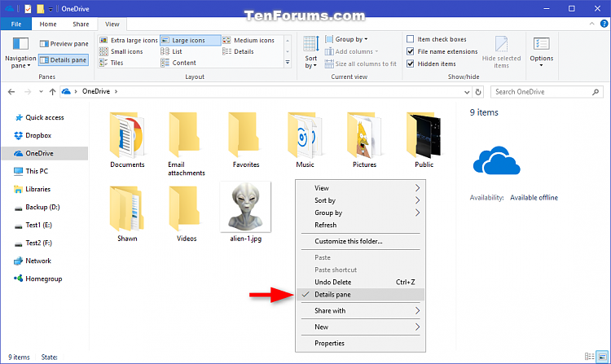611x364 pixels.
Task: Select the Email attachments folder
Action: [x=187, y=144]
